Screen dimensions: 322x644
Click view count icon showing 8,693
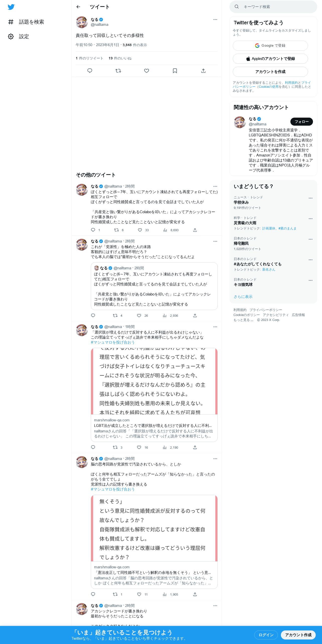[x=165, y=230]
